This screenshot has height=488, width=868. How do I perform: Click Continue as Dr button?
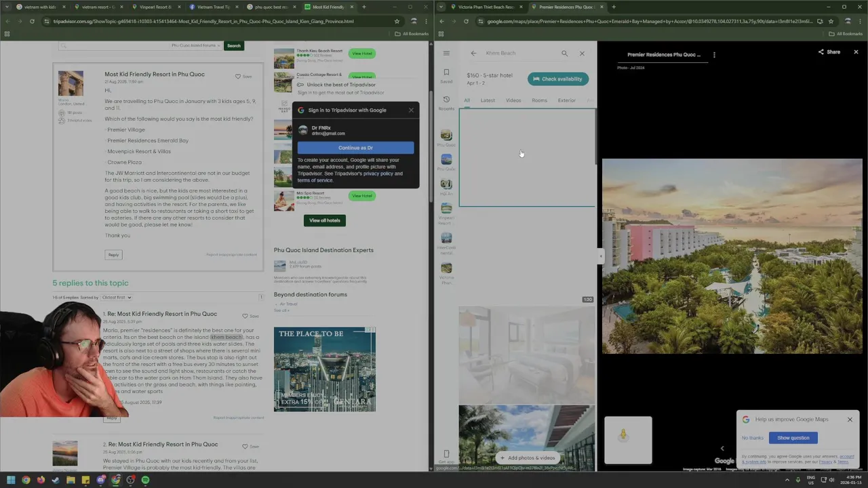pyautogui.click(x=355, y=148)
